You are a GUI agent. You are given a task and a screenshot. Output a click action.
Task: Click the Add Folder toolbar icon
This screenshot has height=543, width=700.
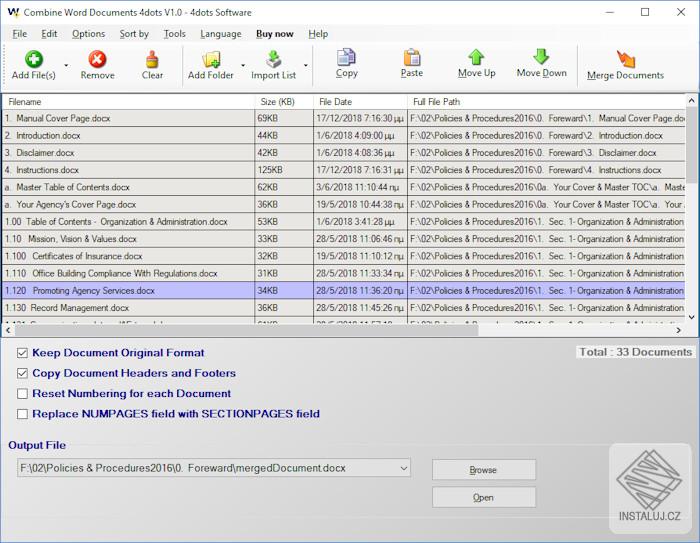211,59
